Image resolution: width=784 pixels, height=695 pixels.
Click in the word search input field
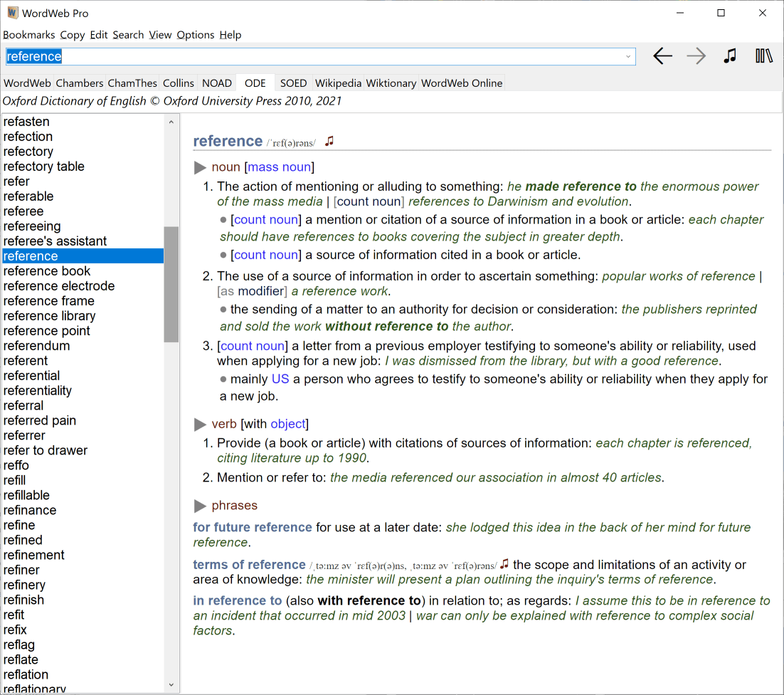click(320, 57)
